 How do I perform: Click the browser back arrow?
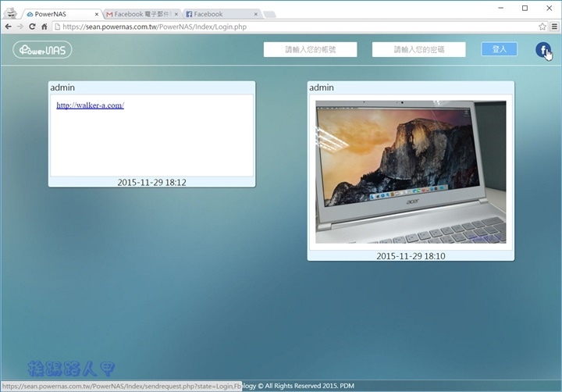pos(8,27)
